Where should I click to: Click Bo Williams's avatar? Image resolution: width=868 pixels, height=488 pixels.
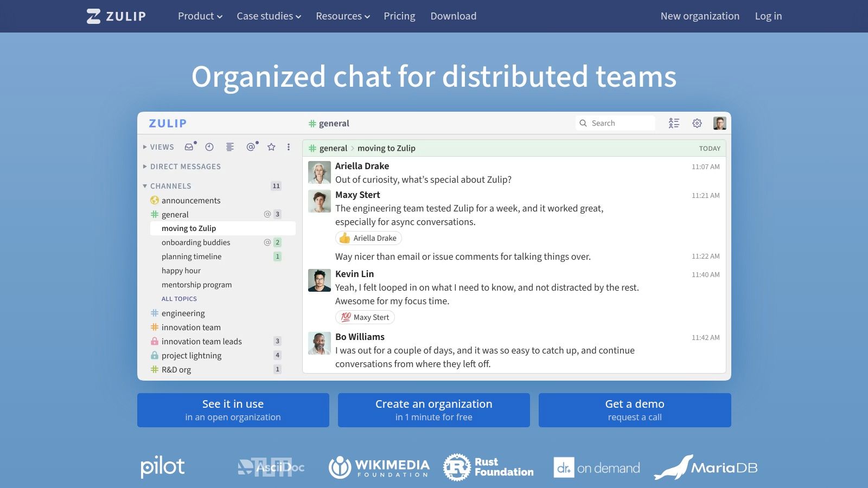point(320,344)
